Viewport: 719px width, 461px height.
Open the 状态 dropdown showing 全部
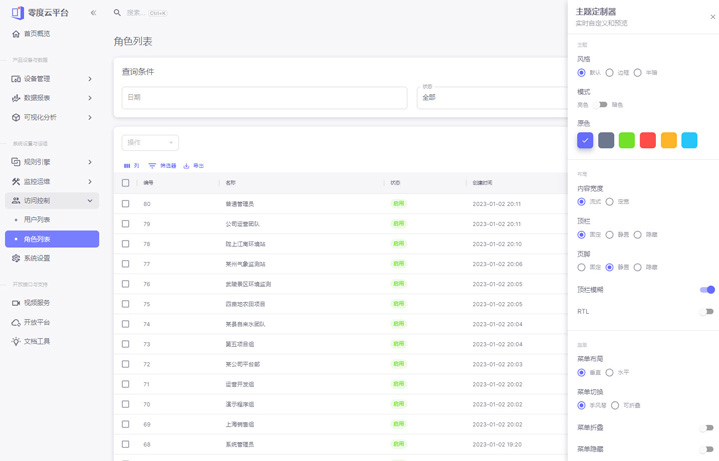point(492,98)
